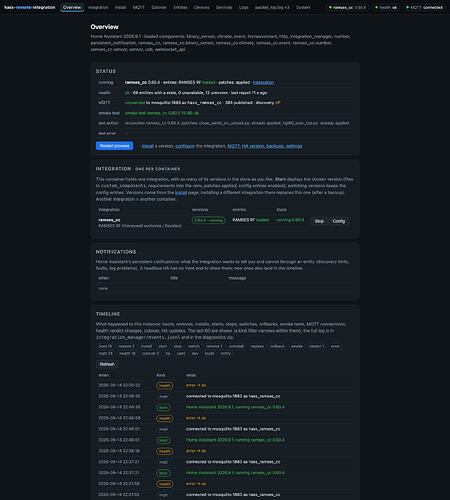Follow the install link in Integration description
Screen dimensions: 450x500
(x=181, y=192)
